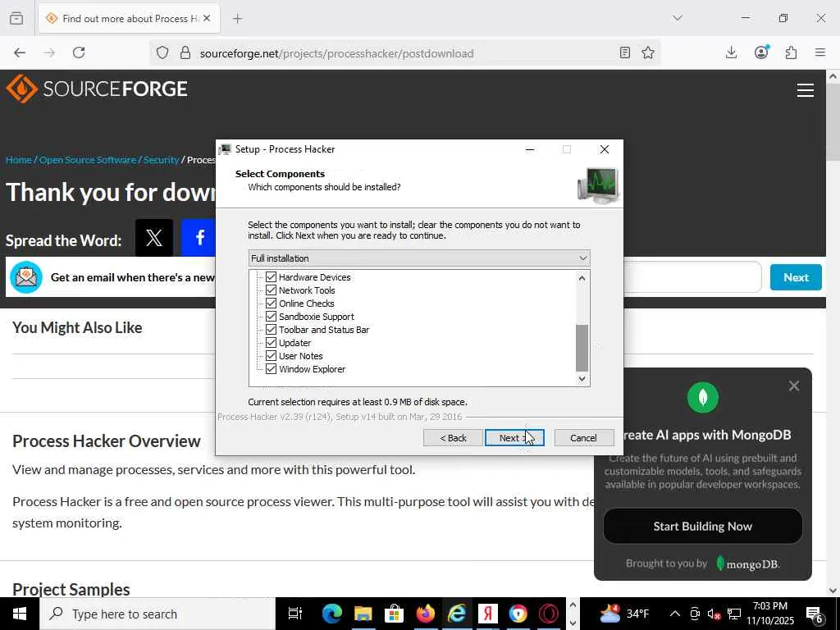Click the muted volume tray icon

[714, 614]
